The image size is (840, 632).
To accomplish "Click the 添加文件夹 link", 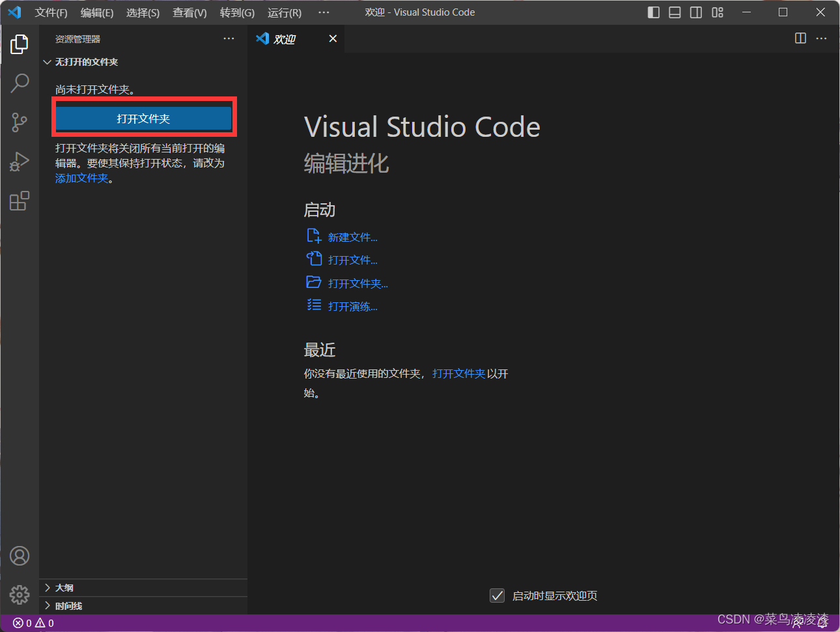I will pos(81,178).
